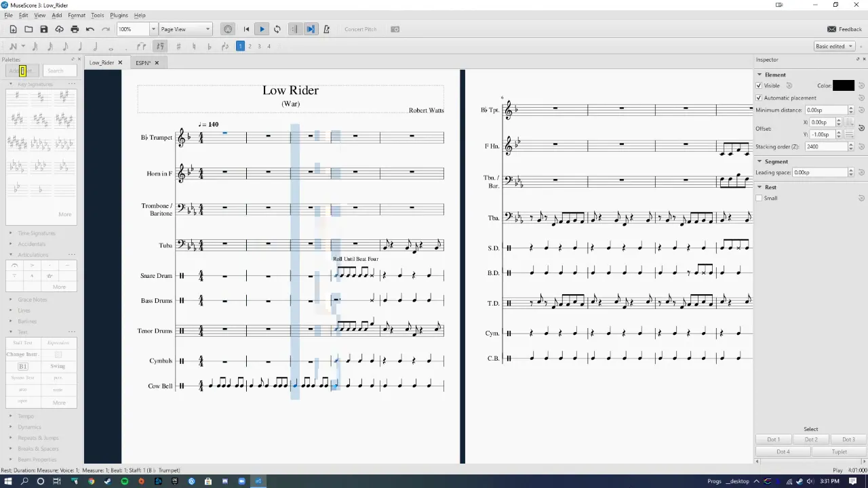The image size is (868, 488).
Task: Collapse the Key Signatures palette
Action: 11,84
